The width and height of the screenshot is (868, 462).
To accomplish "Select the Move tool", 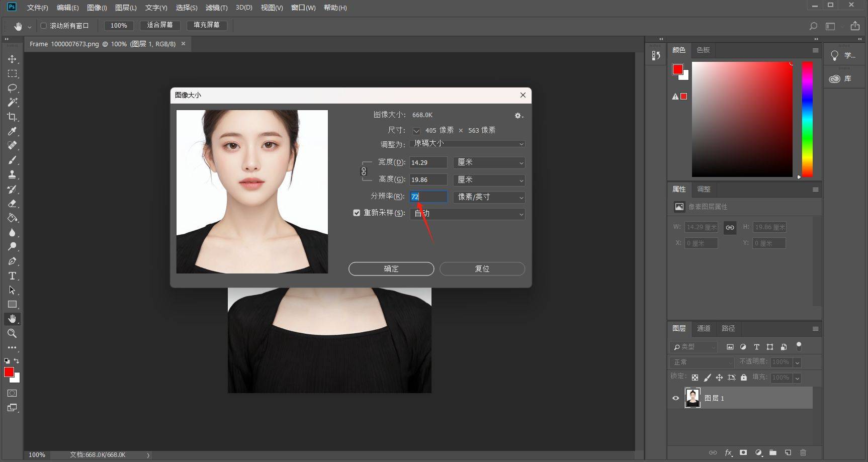I will tap(12, 59).
